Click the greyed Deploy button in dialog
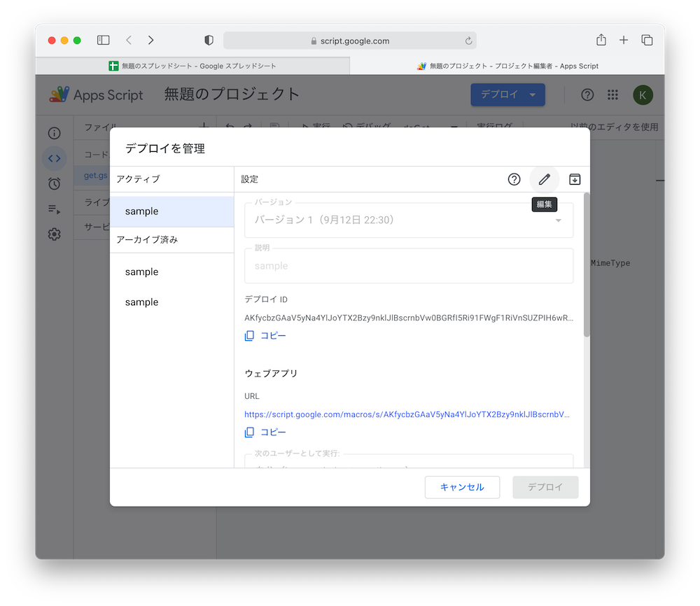The height and width of the screenshot is (606, 700). pos(545,487)
